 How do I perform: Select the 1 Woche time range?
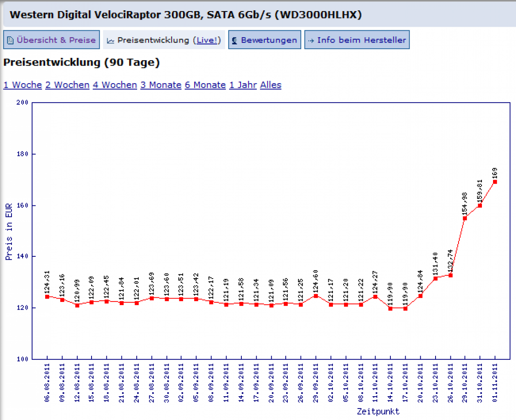(x=23, y=85)
